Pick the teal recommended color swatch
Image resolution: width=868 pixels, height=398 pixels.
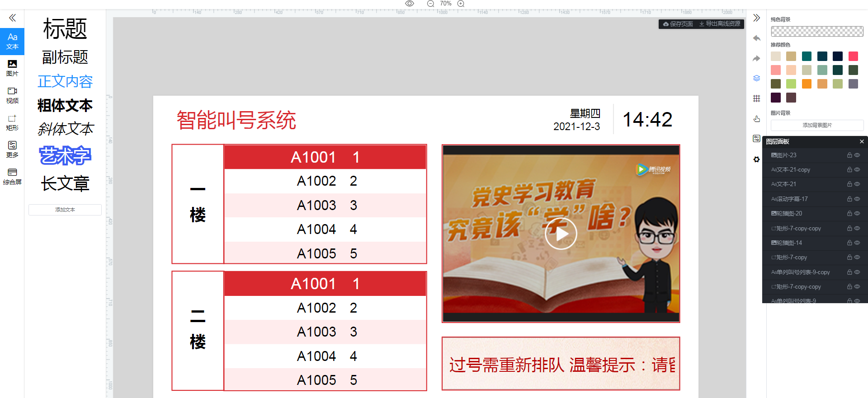tap(807, 56)
